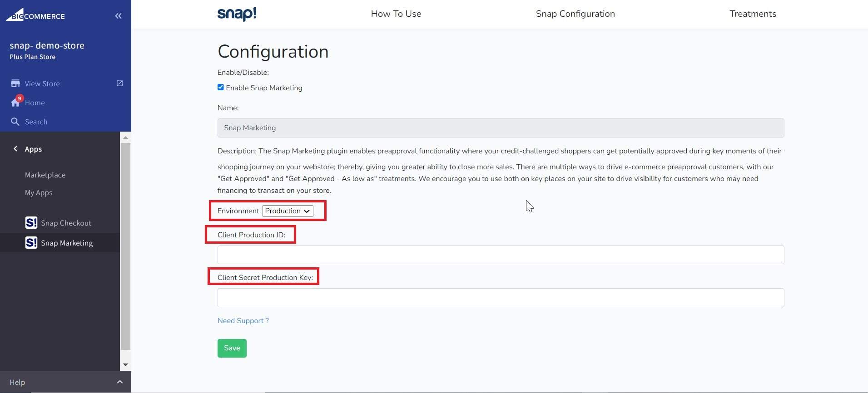Focus the Client Secret Production Key field
This screenshot has height=393, width=868.
pos(501,298)
